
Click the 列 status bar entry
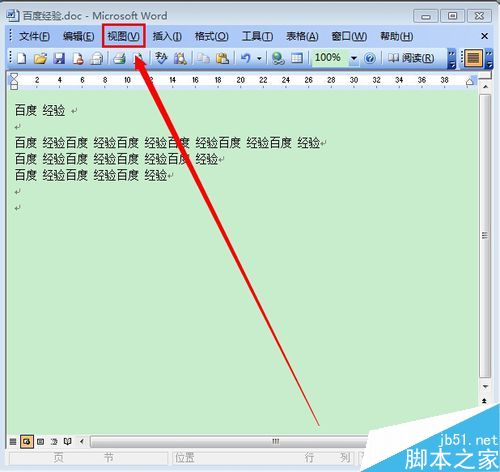coord(345,458)
